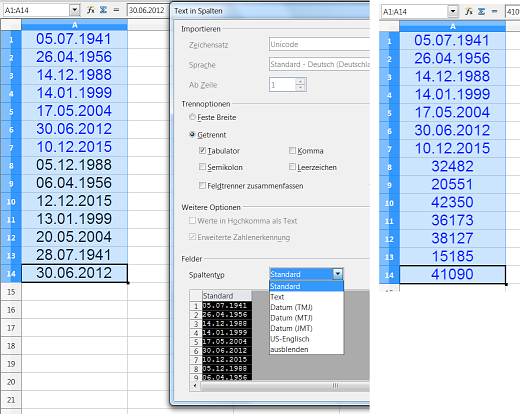Collapse Spaltentyp dropdown via arrow button
Screen dimensions: 520x414
tap(338, 274)
